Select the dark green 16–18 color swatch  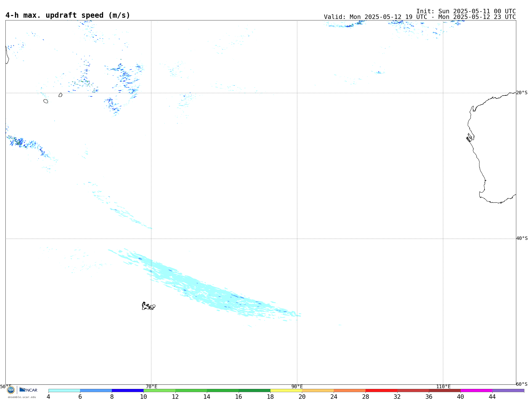254,390
